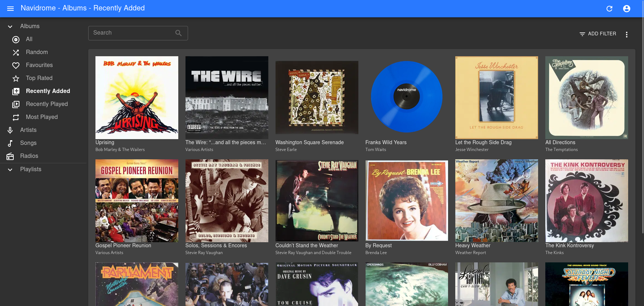This screenshot has height=306, width=644.
Task: Open Let the Rough Side Drag cover
Action: pos(497,98)
